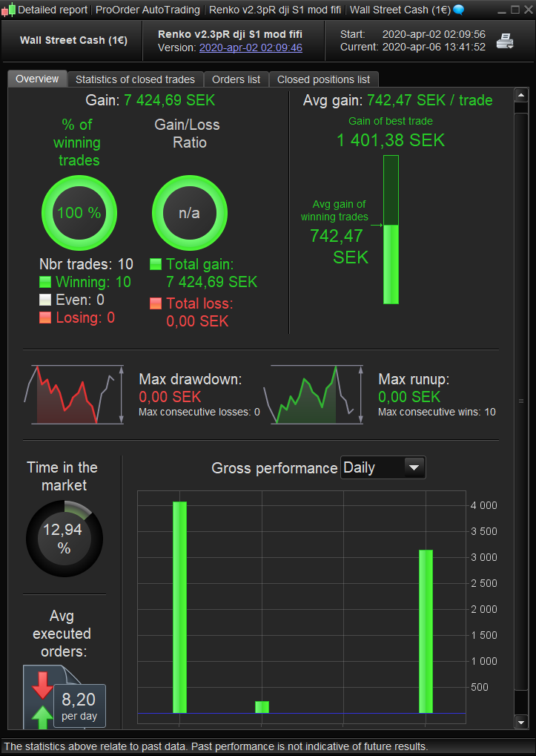Click the scrollbar up arrow
Image resolution: width=536 pixels, height=756 pixels.
[520, 97]
